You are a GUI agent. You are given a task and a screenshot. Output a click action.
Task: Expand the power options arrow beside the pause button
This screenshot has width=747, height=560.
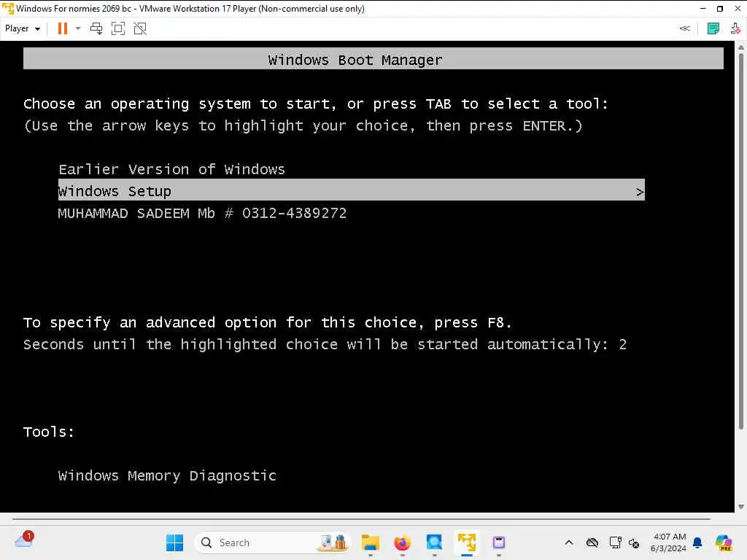[x=78, y=28]
